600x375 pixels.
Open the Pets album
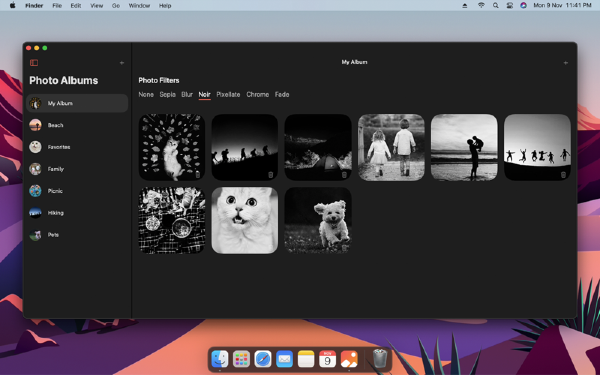click(x=77, y=235)
